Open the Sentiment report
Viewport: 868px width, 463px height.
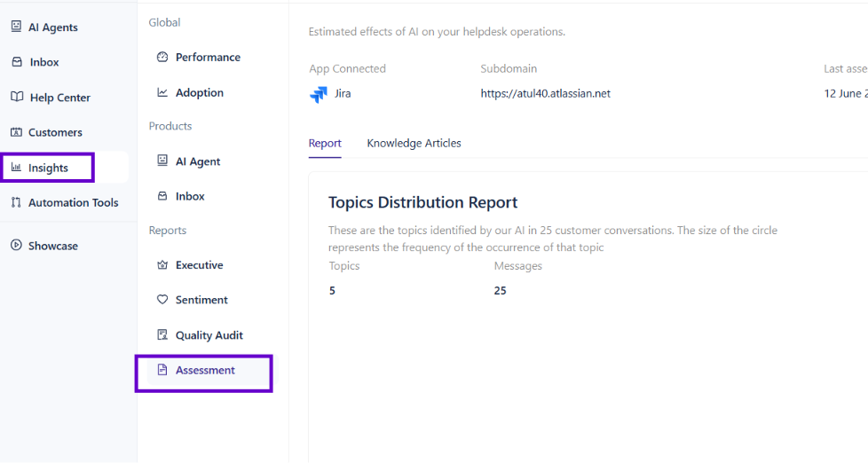coord(201,300)
